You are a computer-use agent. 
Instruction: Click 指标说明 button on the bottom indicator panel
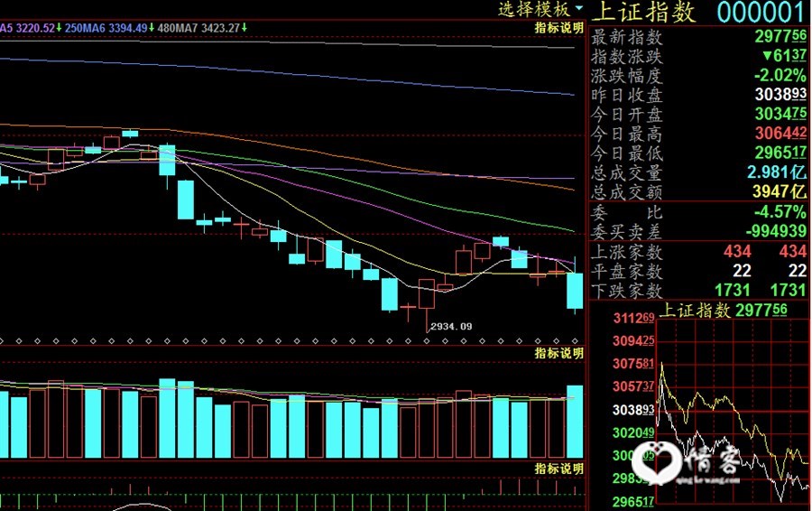coord(558,469)
